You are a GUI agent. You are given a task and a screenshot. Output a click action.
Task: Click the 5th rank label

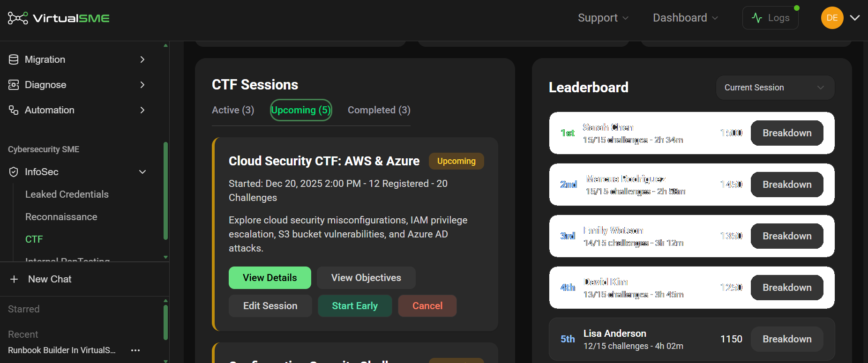[568, 339]
